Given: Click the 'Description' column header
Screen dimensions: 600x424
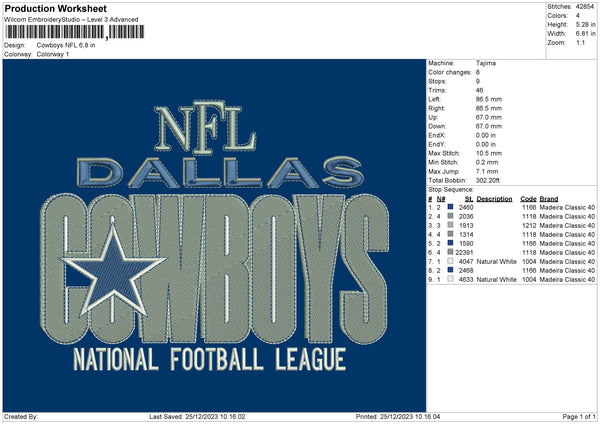Looking at the screenshot, I should click(x=494, y=199).
